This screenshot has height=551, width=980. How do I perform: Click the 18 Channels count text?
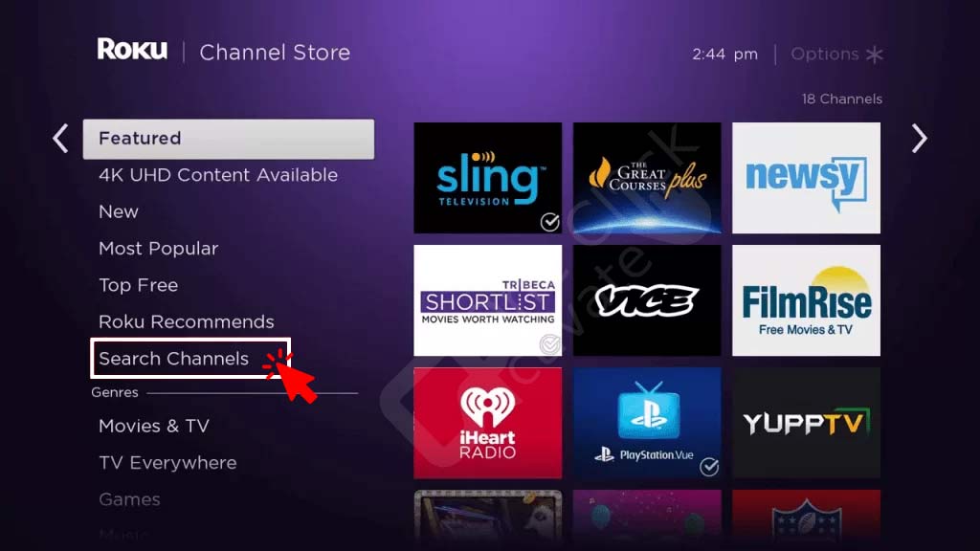click(842, 99)
